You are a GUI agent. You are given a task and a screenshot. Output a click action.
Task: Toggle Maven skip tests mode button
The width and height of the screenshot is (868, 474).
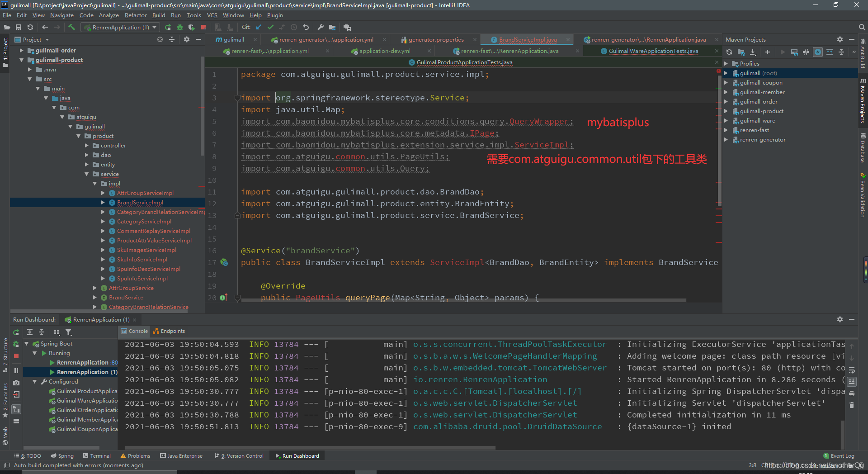coord(818,52)
